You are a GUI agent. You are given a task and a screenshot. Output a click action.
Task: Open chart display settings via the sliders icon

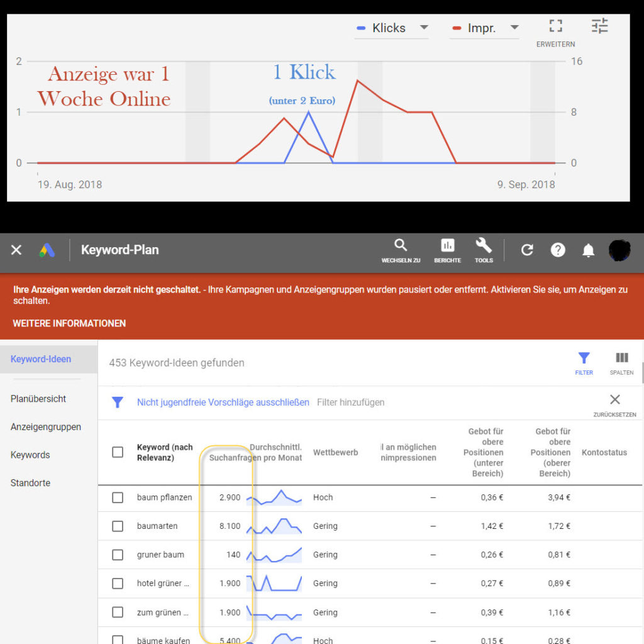pos(599,26)
